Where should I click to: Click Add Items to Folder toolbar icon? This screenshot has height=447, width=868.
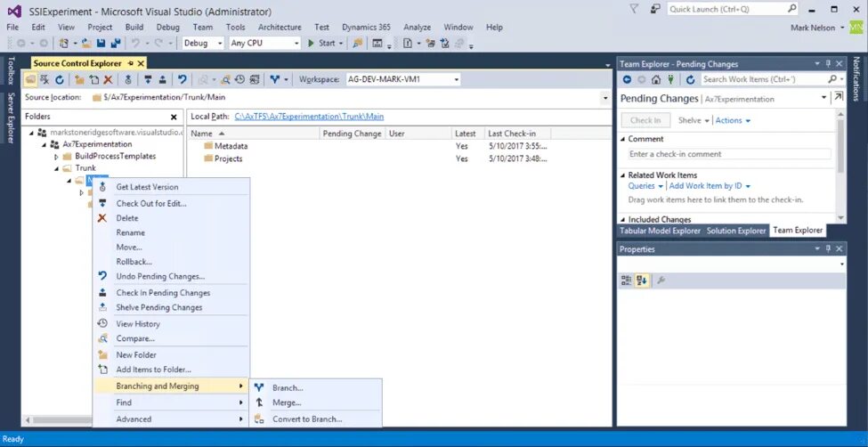(94, 80)
